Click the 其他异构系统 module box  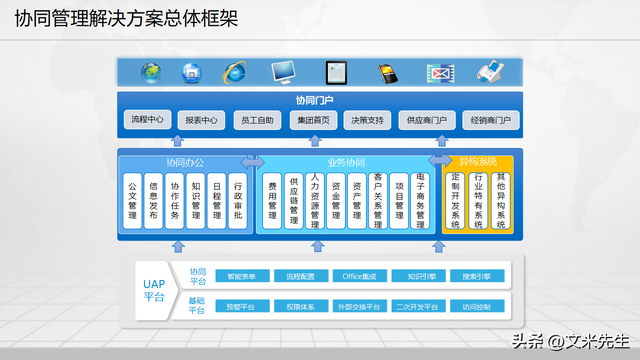pos(501,200)
